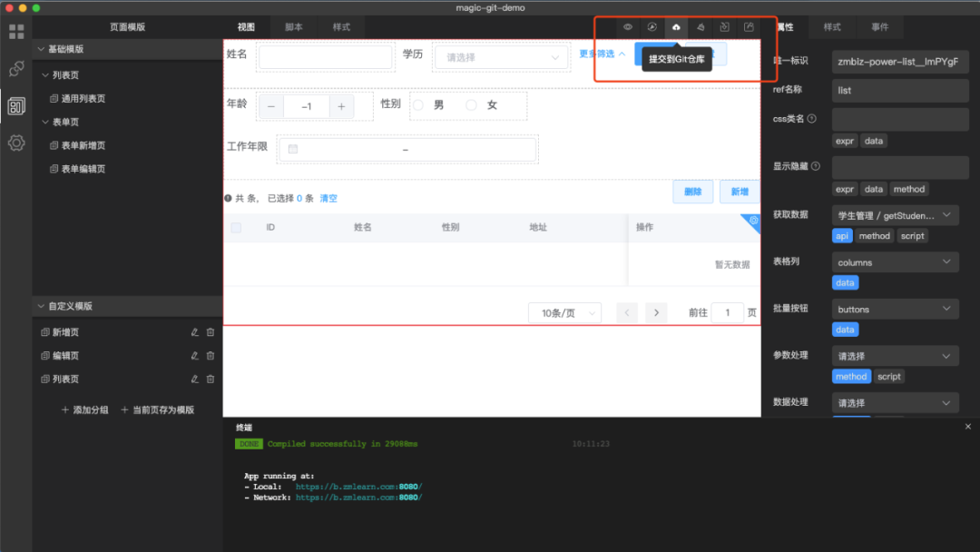Close the terminal panel

click(x=968, y=427)
